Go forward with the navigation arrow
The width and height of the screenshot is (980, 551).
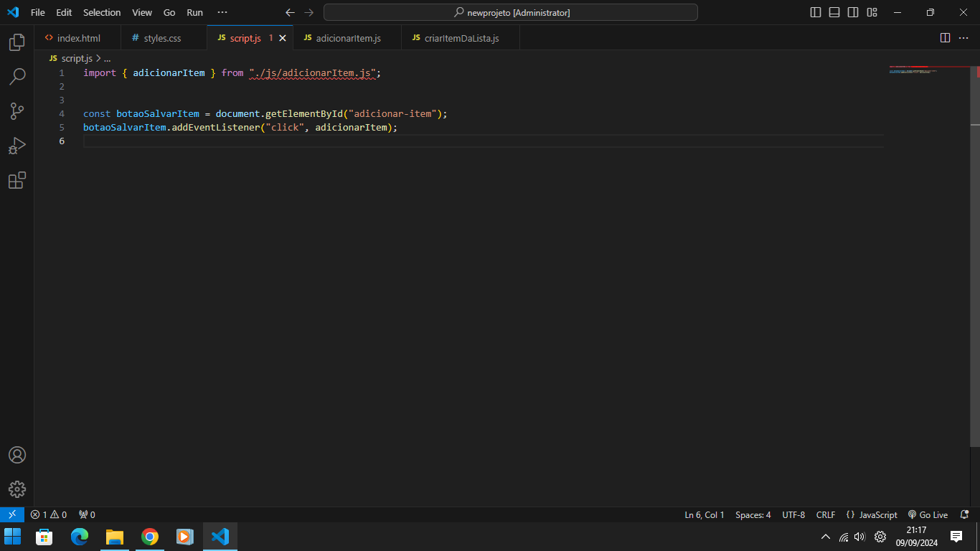tap(309, 12)
